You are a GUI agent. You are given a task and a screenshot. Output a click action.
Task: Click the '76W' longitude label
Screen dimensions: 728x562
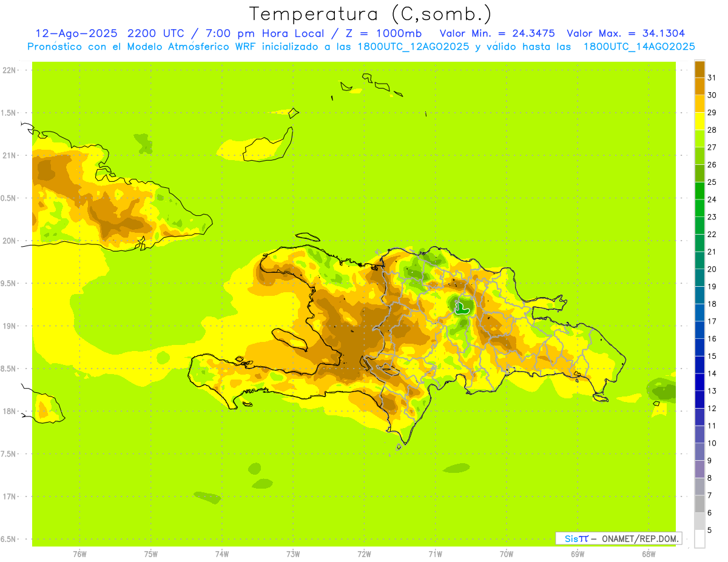click(79, 554)
